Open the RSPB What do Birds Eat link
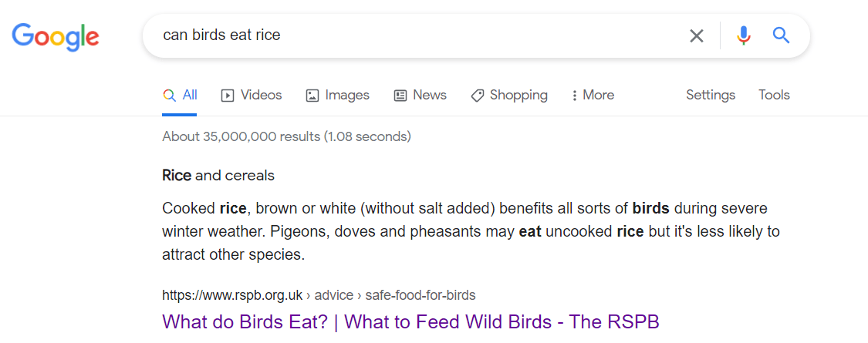 (x=410, y=321)
